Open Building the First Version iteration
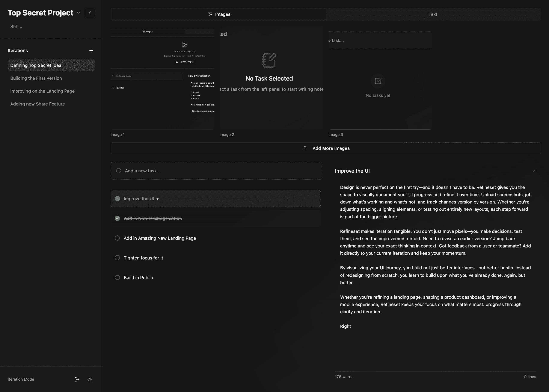This screenshot has width=549, height=392. pos(36,78)
